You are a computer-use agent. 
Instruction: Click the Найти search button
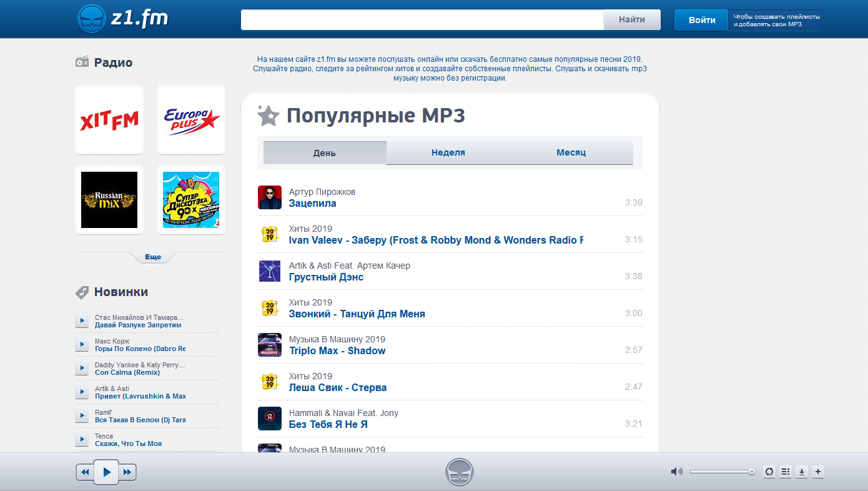631,20
